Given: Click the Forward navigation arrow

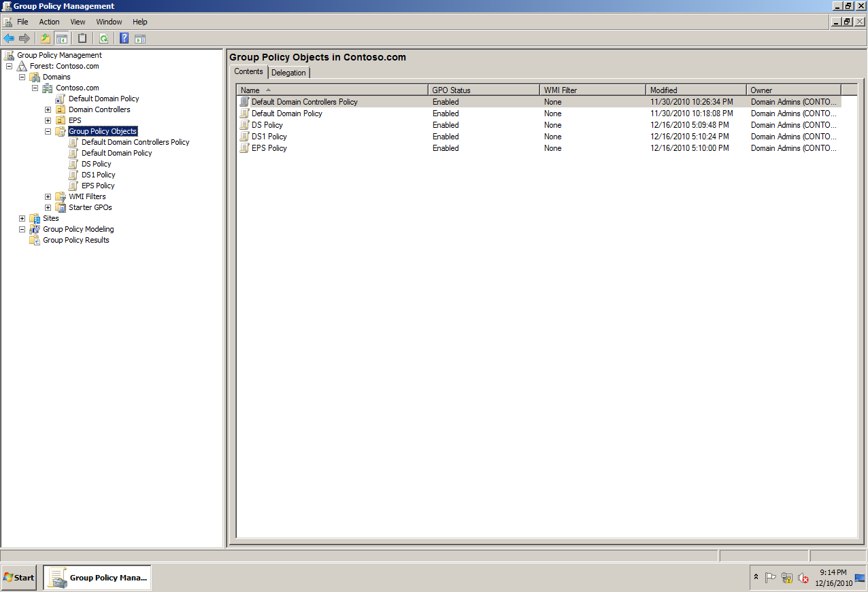Looking at the screenshot, I should click(x=24, y=38).
